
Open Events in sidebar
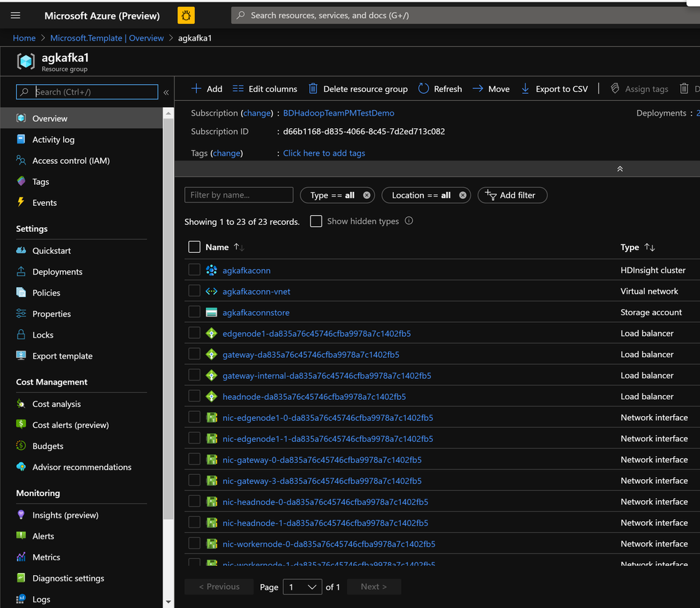coord(45,202)
